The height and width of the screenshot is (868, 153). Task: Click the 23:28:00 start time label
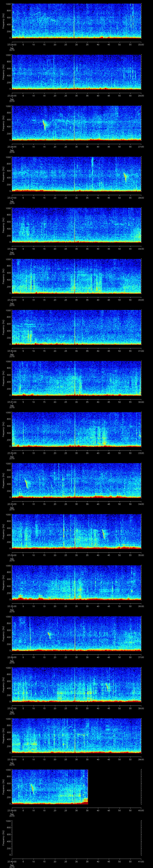pyautogui.click(x=12, y=249)
